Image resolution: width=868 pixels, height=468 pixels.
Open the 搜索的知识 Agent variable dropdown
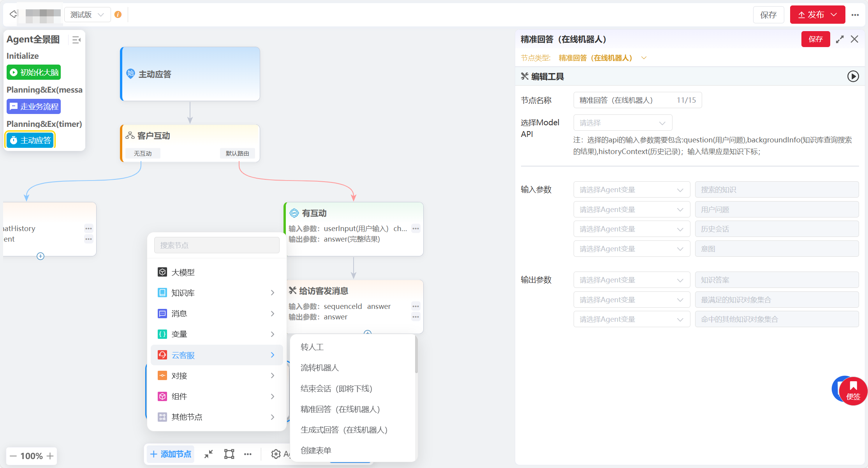point(631,190)
